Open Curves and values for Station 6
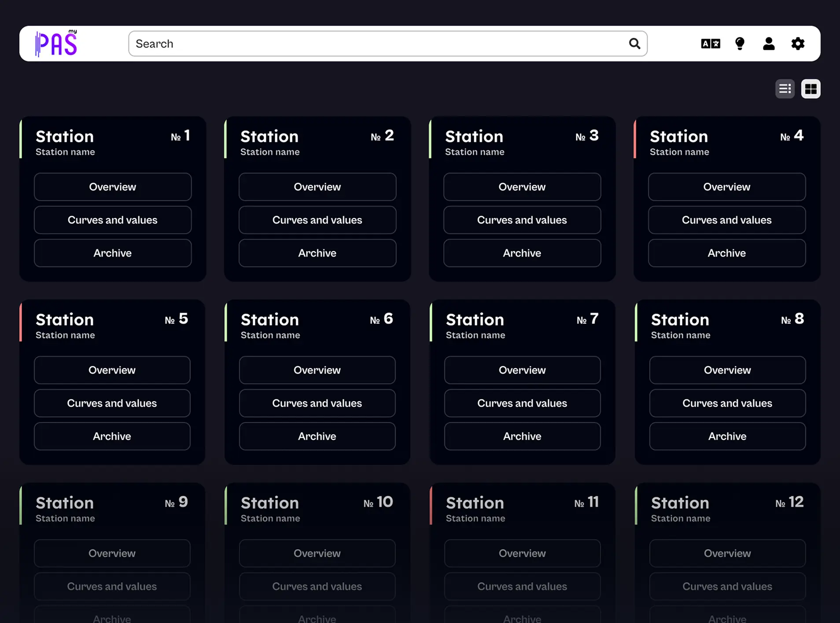840x623 pixels. [317, 403]
